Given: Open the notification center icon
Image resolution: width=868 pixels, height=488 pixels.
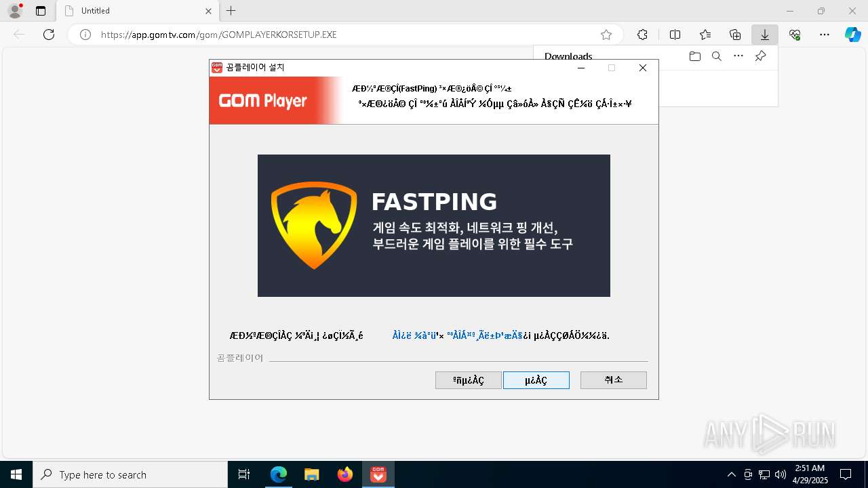Looking at the screenshot, I should coord(846,474).
